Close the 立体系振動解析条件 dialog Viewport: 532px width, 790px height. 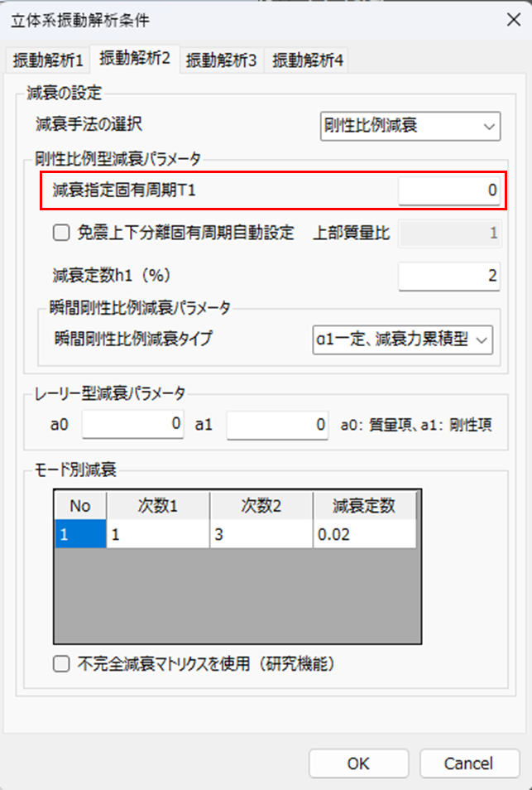pos(512,22)
